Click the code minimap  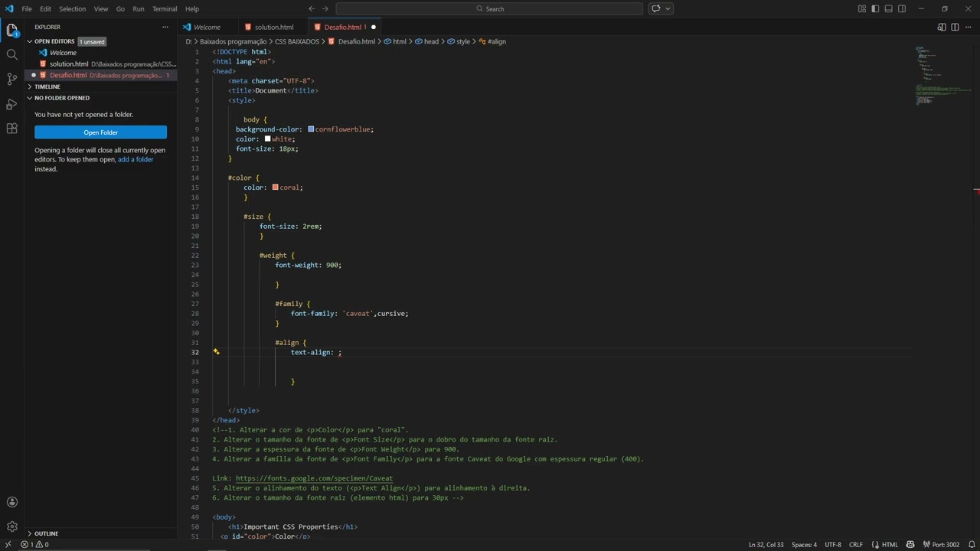point(943,77)
